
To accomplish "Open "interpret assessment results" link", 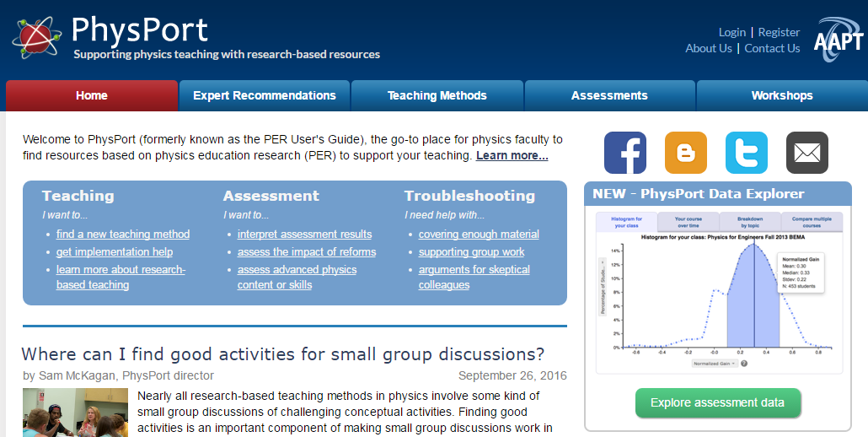I will pos(304,235).
